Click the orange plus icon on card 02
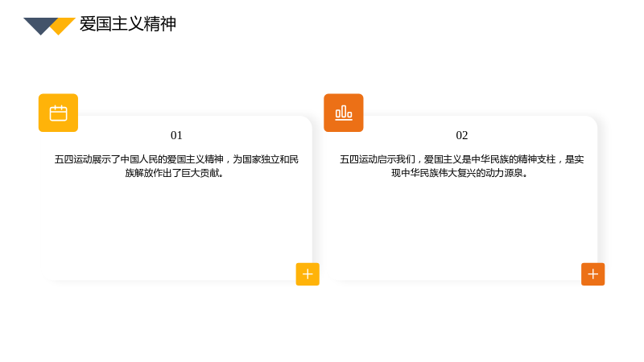The height and width of the screenshot is (362, 644). coord(592,274)
